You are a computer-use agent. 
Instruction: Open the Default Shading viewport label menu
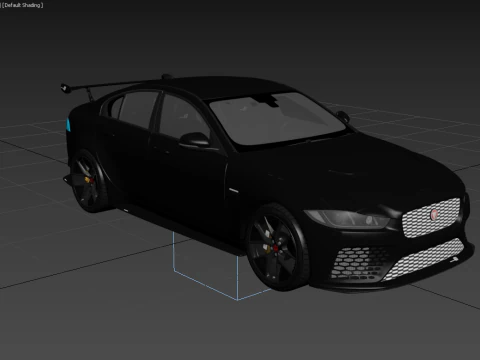(23, 5)
